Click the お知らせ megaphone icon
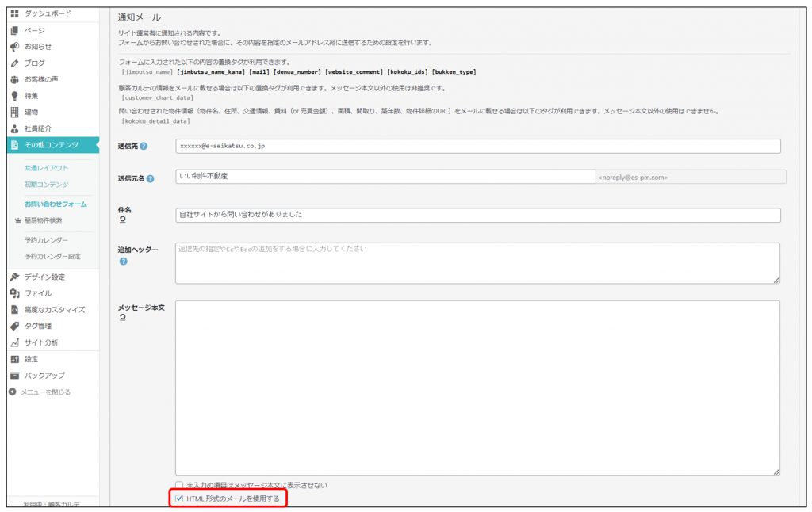 [14, 46]
